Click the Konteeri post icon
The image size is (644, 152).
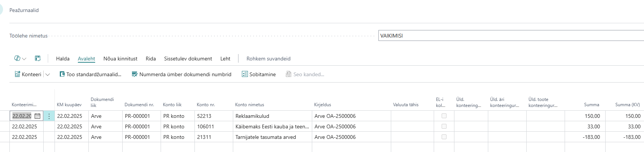[17, 74]
